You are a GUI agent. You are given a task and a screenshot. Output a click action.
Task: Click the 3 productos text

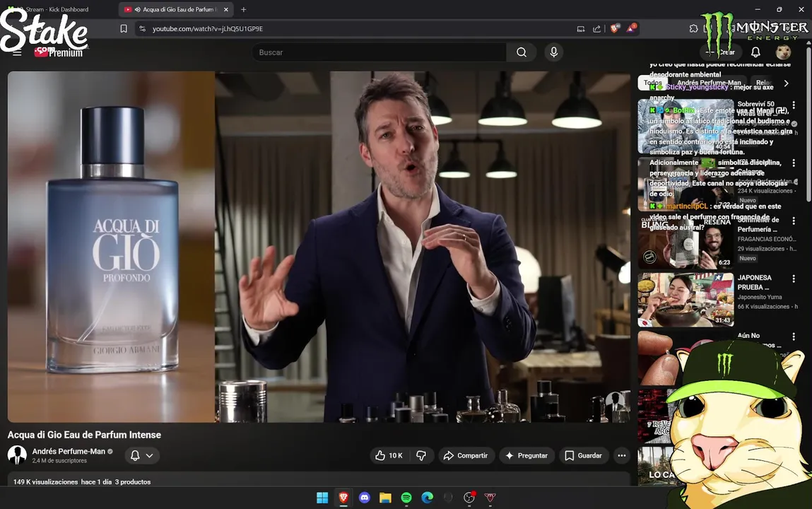133,482
